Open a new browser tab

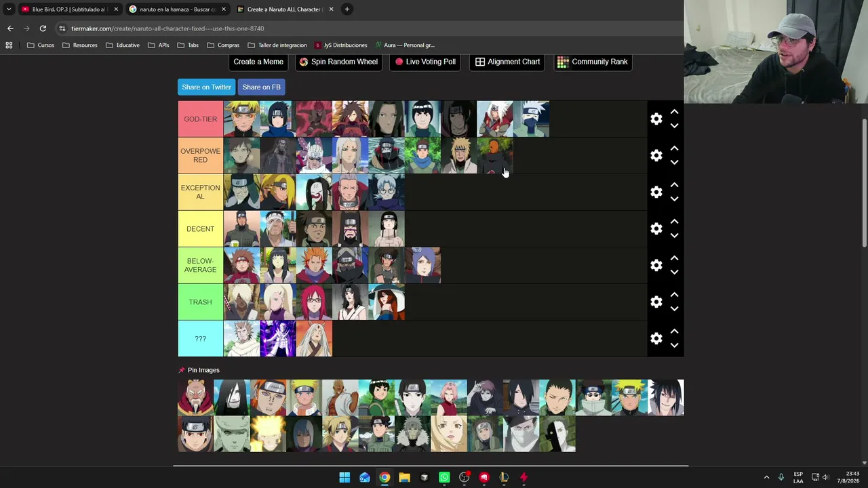point(347,9)
